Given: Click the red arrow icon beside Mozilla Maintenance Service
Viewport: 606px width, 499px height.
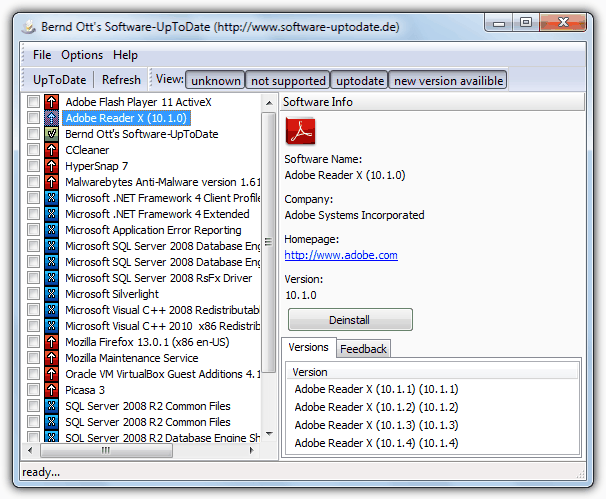Looking at the screenshot, I should pos(51,358).
